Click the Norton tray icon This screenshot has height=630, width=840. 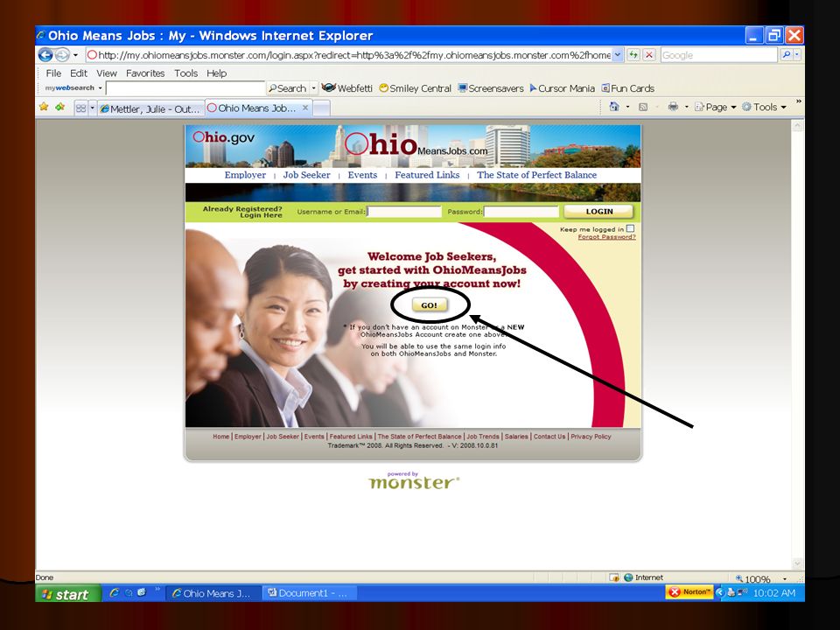pos(689,592)
